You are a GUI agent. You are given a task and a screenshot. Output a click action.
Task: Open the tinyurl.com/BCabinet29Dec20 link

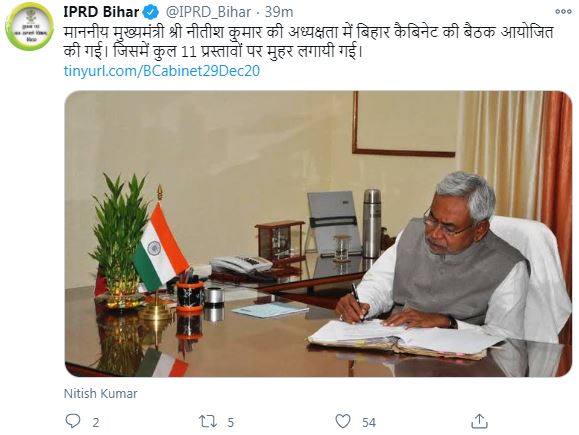[162, 71]
